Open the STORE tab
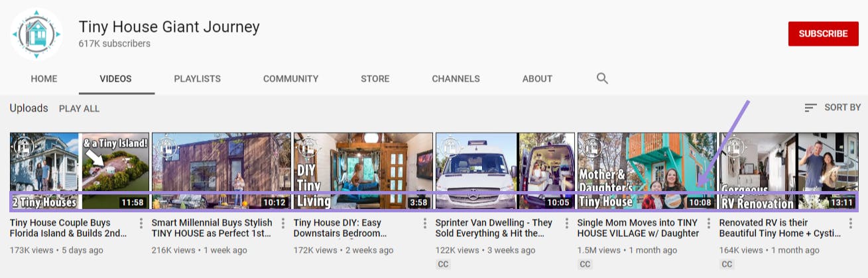868x278 pixels. 375,78
